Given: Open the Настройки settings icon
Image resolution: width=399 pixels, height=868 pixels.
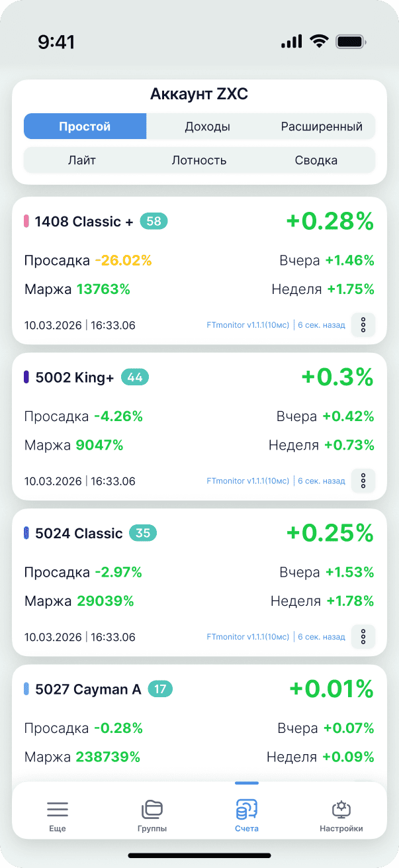Looking at the screenshot, I should pos(341,809).
